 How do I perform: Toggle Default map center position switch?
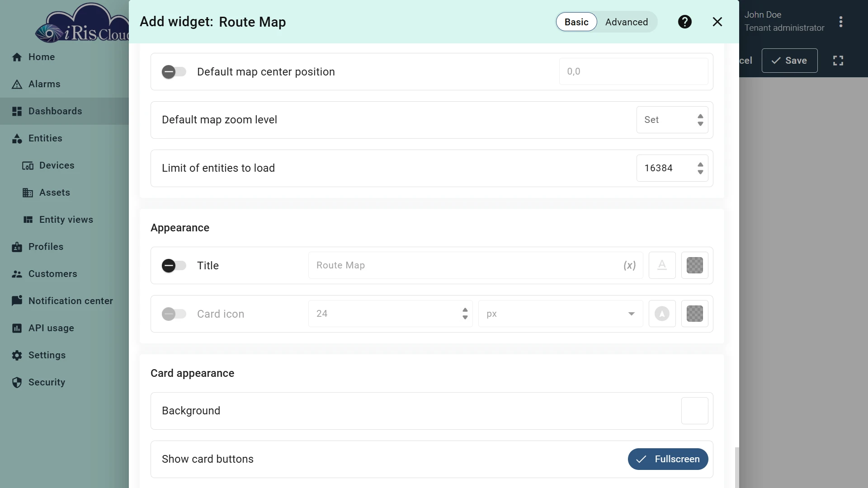(174, 72)
